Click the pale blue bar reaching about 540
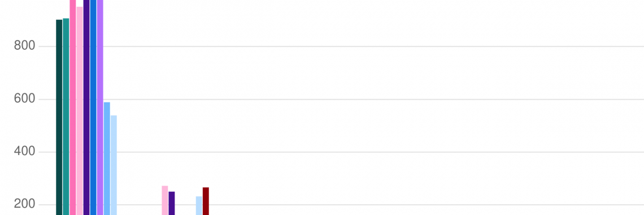 tap(114, 165)
